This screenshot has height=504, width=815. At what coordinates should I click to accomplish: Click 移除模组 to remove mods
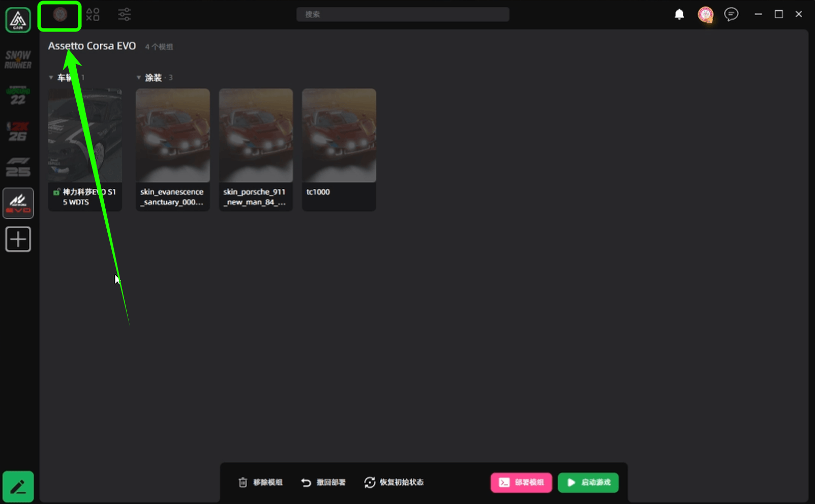click(x=260, y=482)
